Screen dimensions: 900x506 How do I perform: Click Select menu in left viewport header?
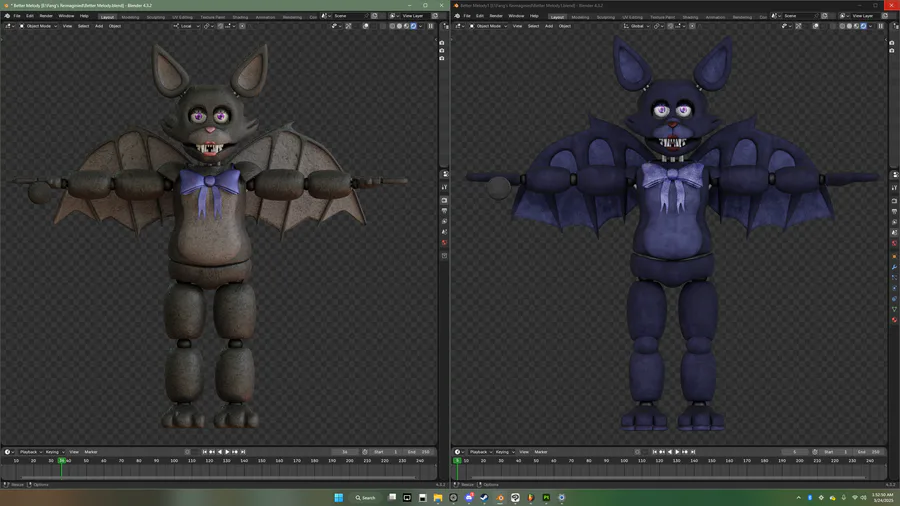83,26
